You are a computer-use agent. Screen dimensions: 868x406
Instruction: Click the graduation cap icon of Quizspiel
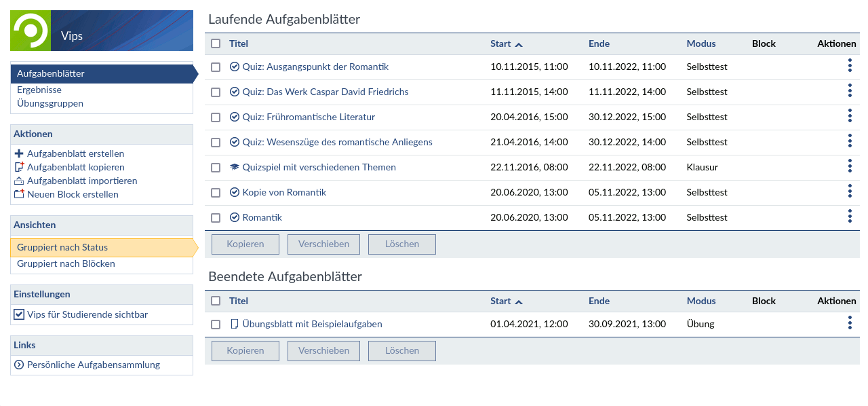click(x=235, y=167)
